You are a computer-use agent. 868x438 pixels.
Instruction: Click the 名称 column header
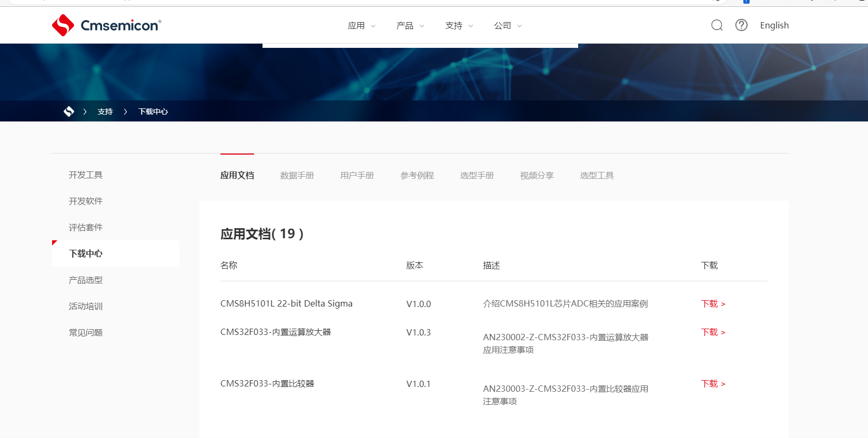229,266
